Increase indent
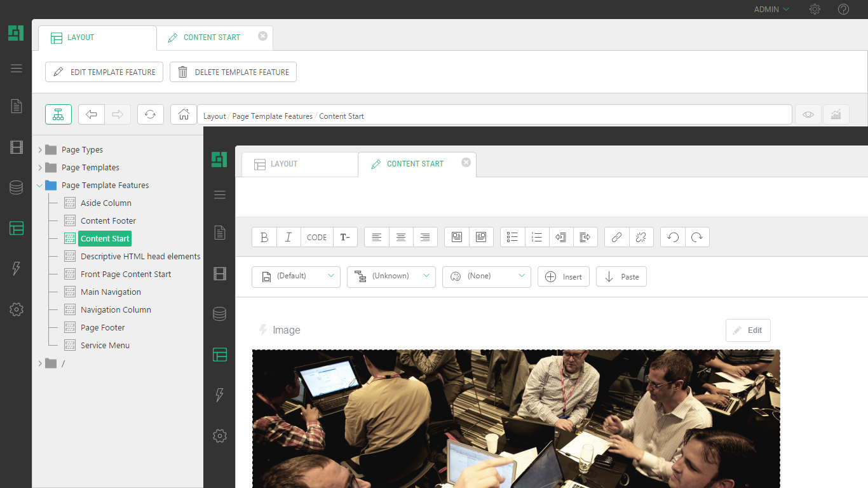The width and height of the screenshot is (868, 488). click(585, 237)
